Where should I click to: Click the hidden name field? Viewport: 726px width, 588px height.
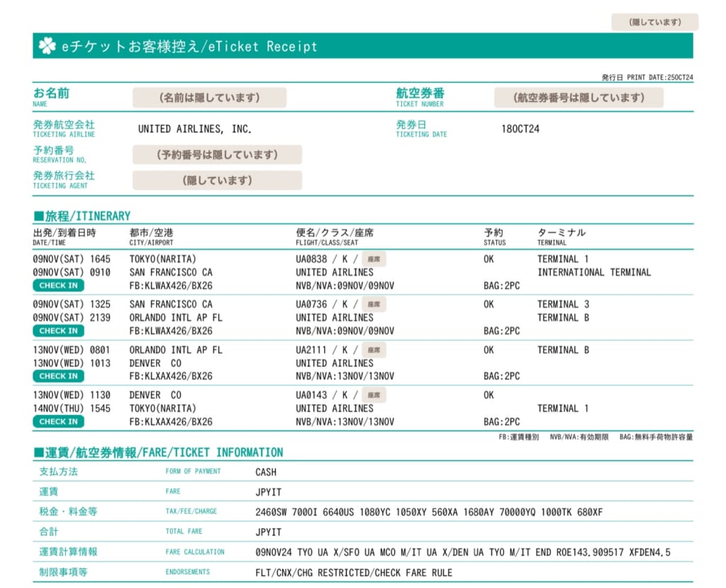[209, 98]
